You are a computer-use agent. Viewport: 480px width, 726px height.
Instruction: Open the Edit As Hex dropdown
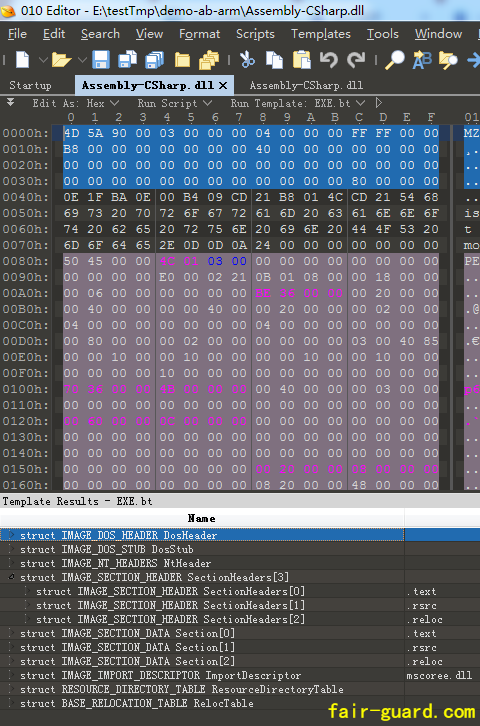click(x=76, y=103)
